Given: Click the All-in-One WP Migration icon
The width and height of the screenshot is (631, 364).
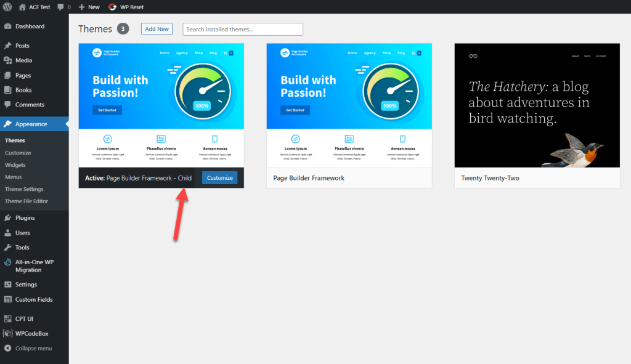Looking at the screenshot, I should coord(7,262).
